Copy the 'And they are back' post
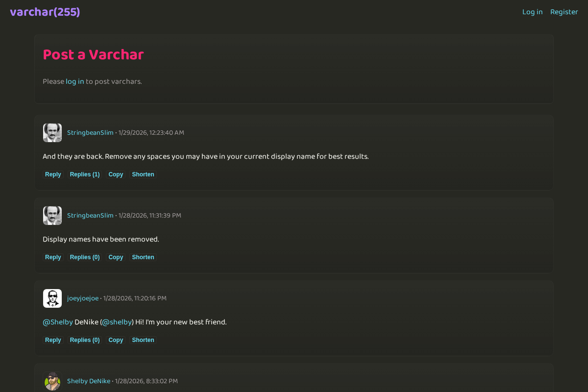Screen dimensions: 588x392 [x=116, y=174]
